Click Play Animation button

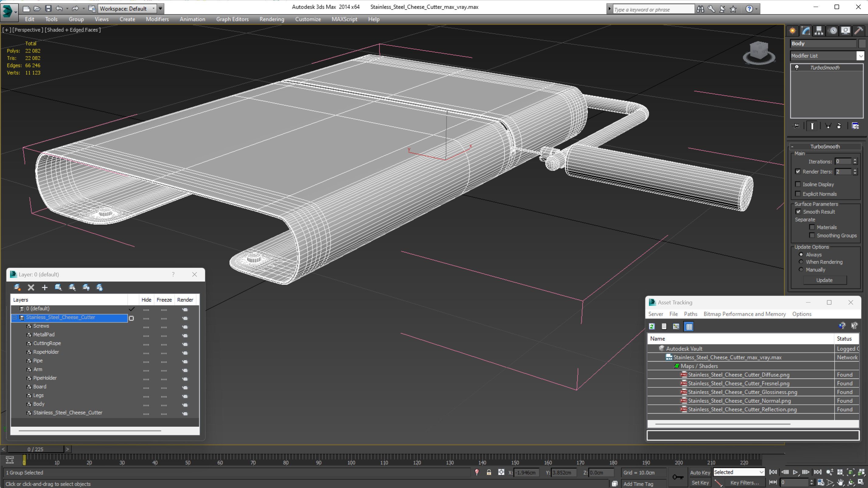tap(796, 472)
